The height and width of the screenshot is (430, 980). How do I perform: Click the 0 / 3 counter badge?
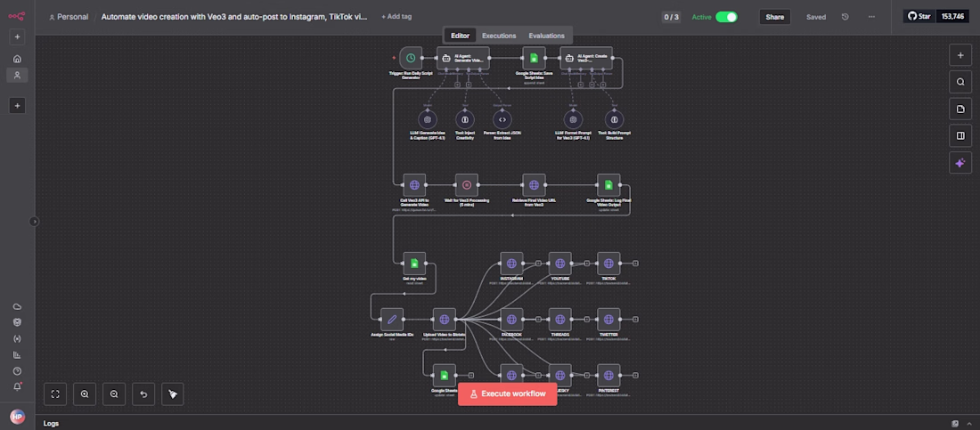click(671, 17)
